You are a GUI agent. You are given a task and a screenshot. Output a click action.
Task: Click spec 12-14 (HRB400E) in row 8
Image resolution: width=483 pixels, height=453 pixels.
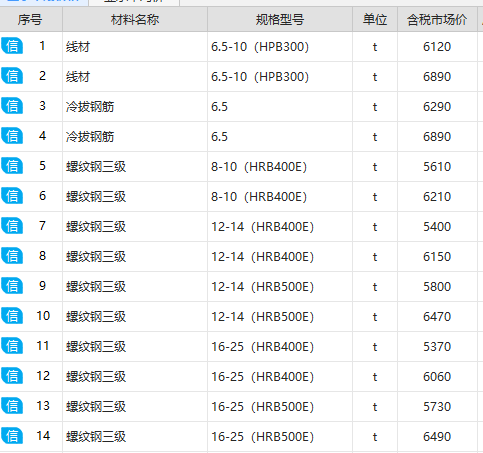pyautogui.click(x=263, y=257)
